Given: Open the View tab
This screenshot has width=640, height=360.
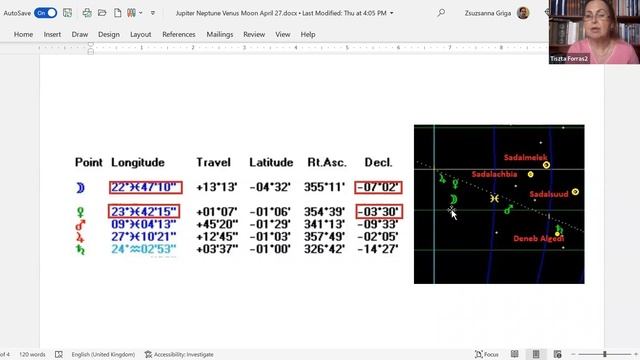Looking at the screenshot, I should pos(282,35).
